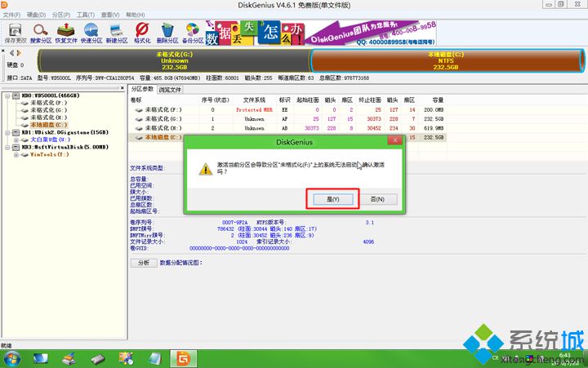Open the monitor icon on taskbar

(41, 359)
